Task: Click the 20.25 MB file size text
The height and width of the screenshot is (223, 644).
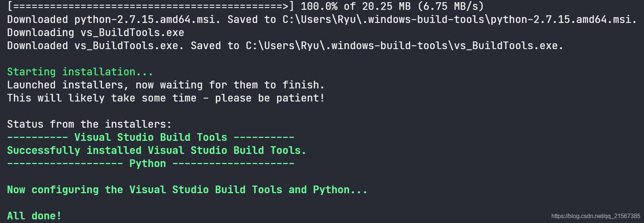Action: pos(386,6)
